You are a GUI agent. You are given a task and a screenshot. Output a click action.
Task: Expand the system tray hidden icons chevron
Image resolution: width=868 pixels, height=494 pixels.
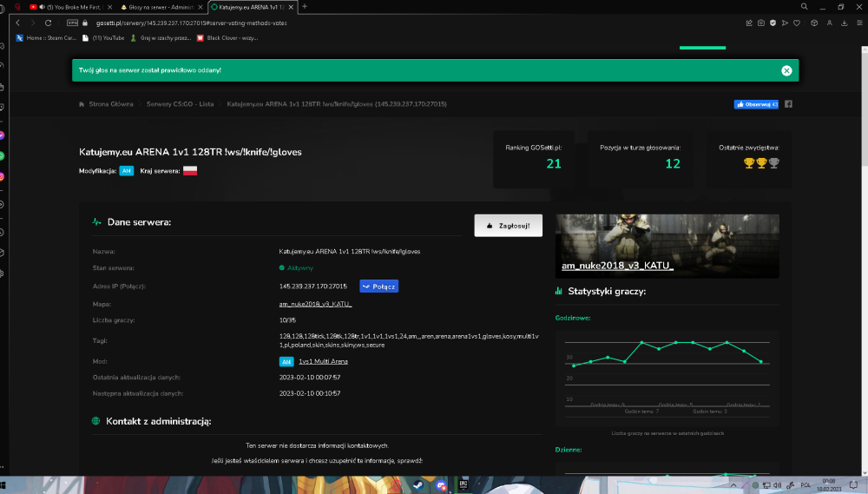pos(733,485)
